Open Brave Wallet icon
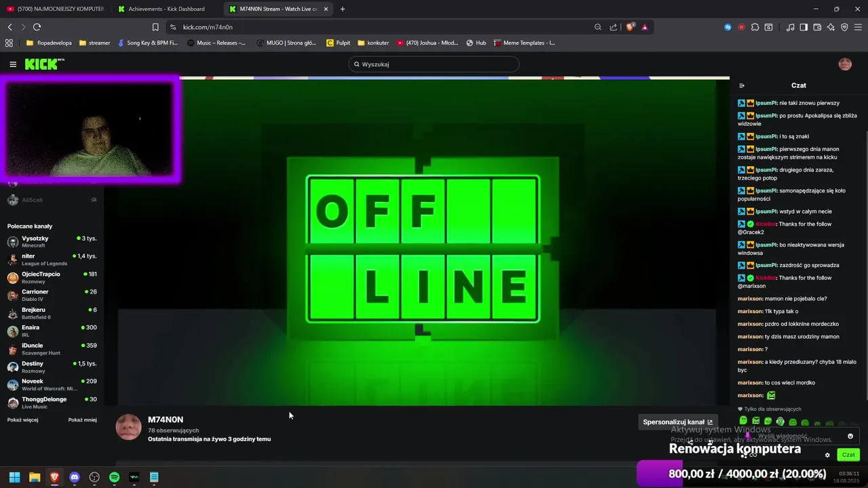 (817, 27)
